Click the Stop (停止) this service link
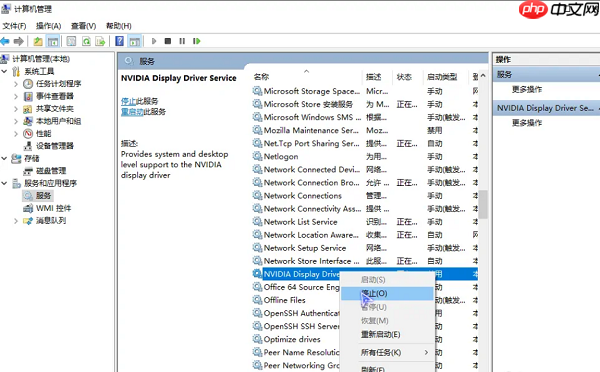Viewport: 600px width, 372px height. (129, 101)
